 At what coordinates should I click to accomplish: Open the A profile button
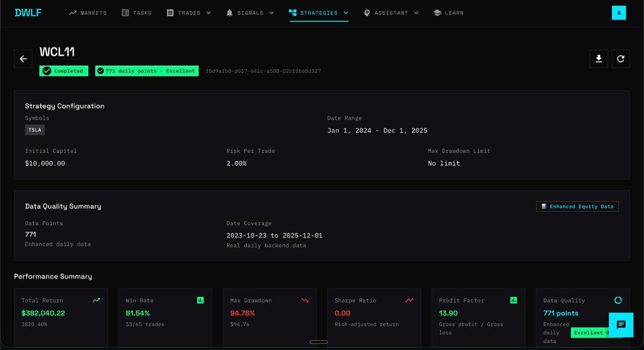point(619,13)
